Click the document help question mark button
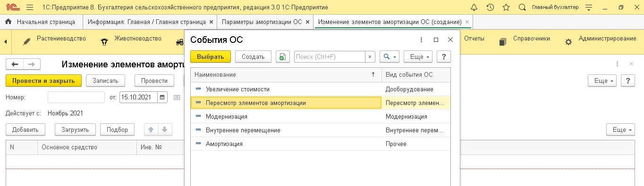 (x=627, y=81)
